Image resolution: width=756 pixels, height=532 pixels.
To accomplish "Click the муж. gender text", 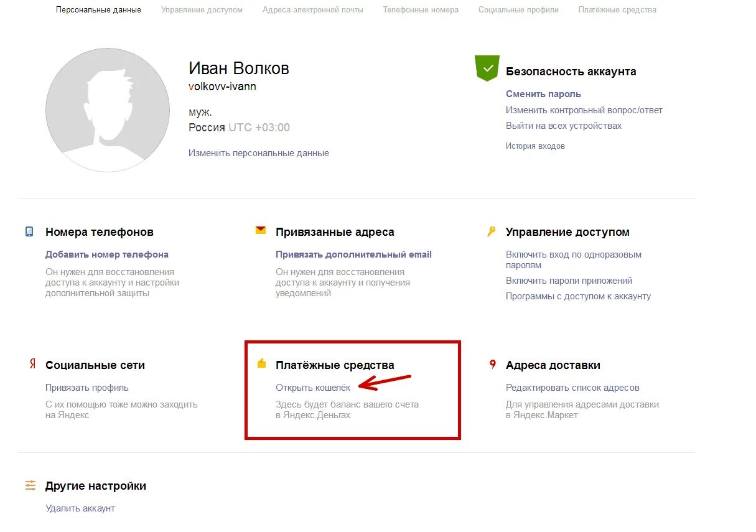I will pos(200,113).
